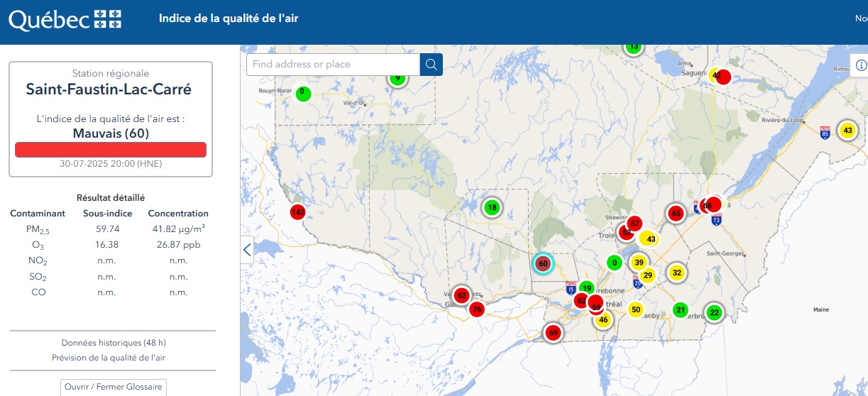This screenshot has width=868, height=396.
Task: Click the 16.38 sous-indice value
Action: click(x=106, y=245)
